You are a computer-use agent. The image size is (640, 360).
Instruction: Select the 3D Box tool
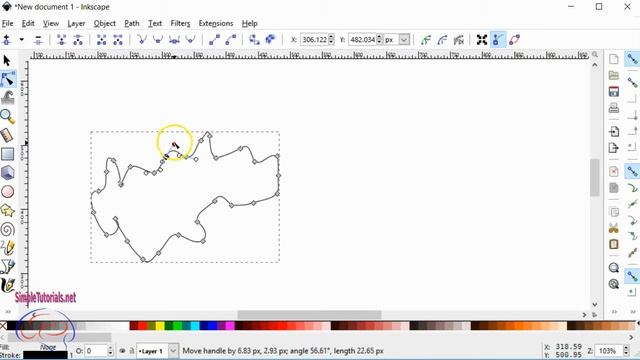click(7, 173)
